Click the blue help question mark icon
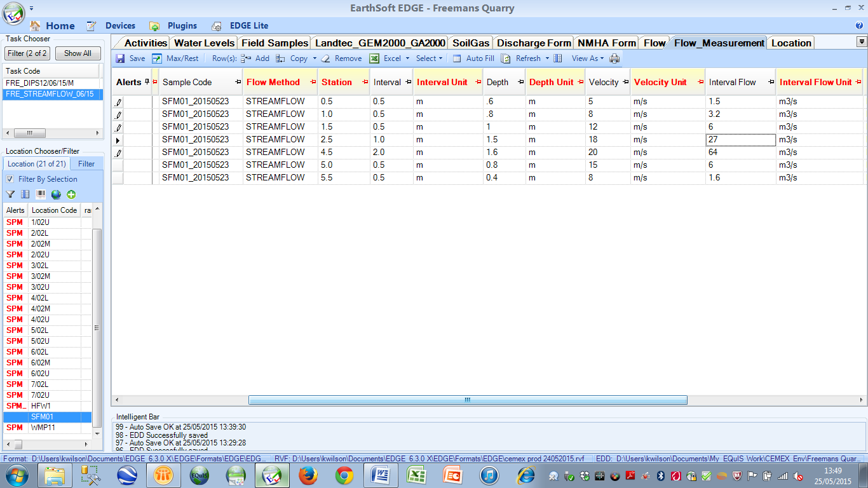The height and width of the screenshot is (488, 868). tap(859, 26)
